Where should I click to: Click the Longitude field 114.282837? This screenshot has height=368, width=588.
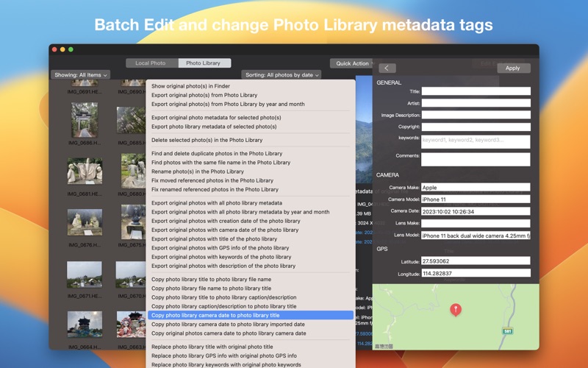coord(476,273)
